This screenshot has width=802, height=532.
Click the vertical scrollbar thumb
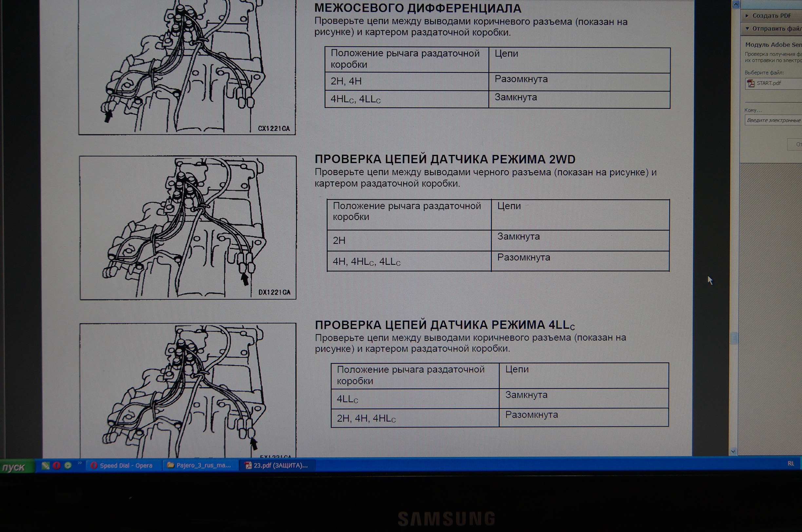pos(734,338)
